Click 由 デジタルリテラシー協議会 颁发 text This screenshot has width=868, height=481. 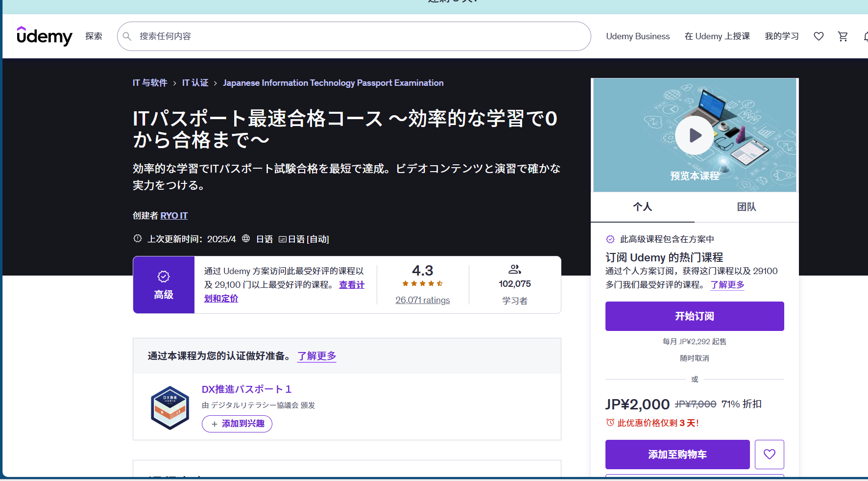click(259, 405)
